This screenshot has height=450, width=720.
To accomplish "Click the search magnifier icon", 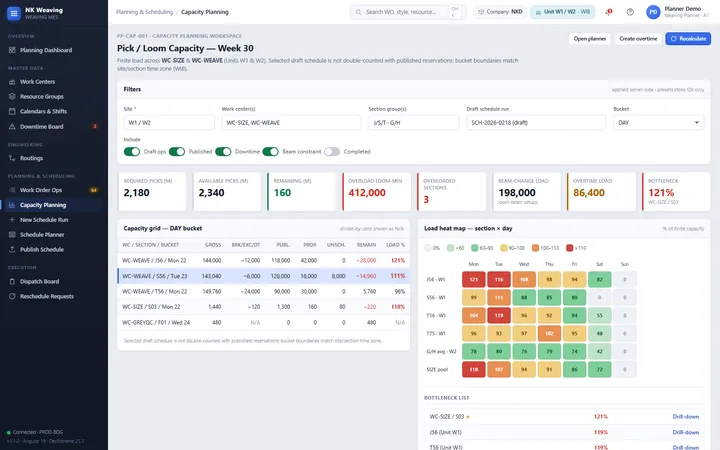I will click(358, 12).
